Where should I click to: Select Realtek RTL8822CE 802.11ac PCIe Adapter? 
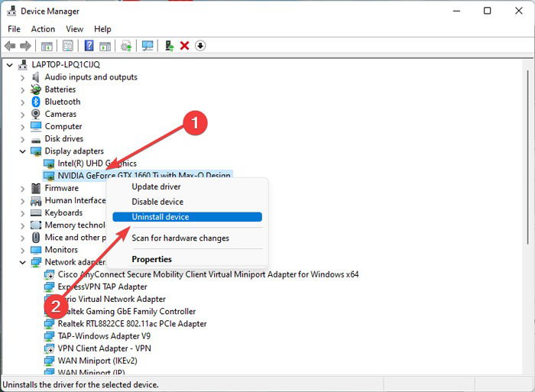coord(132,323)
